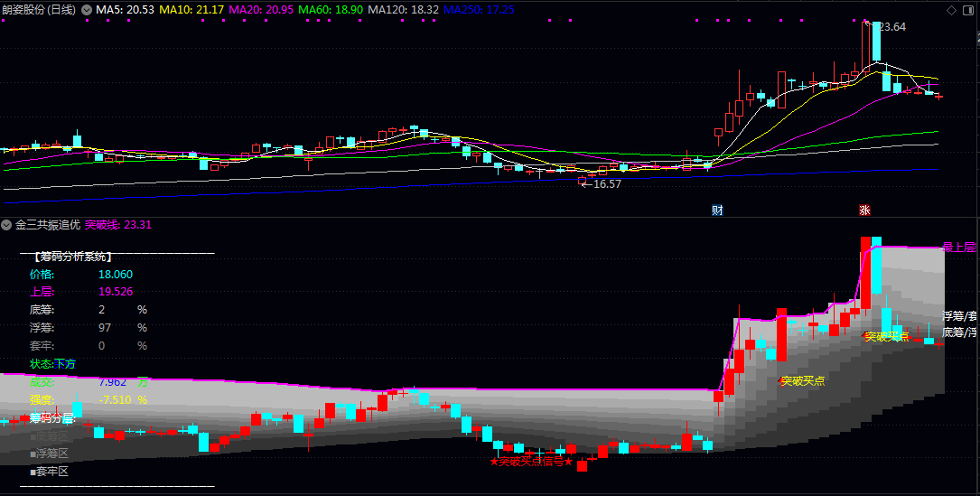This screenshot has height=496, width=980.
Task: Click the 套牢 percentage value 0
Action: coord(102,346)
